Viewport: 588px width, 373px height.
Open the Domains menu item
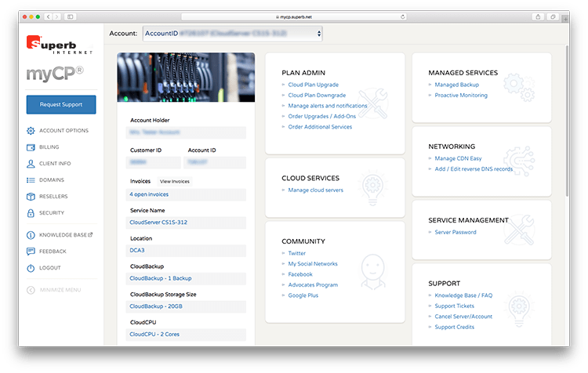tap(52, 180)
